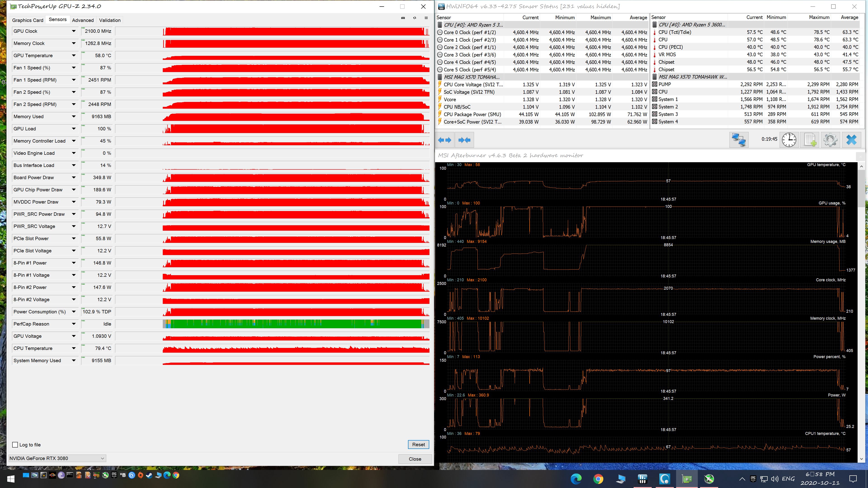Click HWiNFO remote network computers icon
Screen dimensions: 868x488
click(739, 140)
